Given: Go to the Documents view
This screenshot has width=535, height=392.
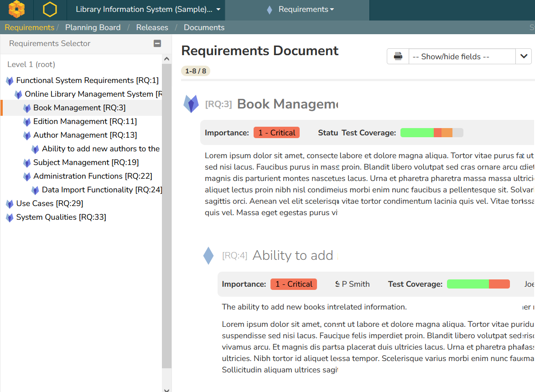Looking at the screenshot, I should (x=204, y=27).
